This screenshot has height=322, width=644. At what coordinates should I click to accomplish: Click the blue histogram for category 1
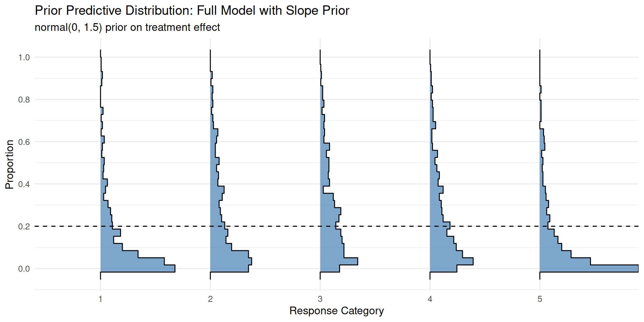[114, 255]
